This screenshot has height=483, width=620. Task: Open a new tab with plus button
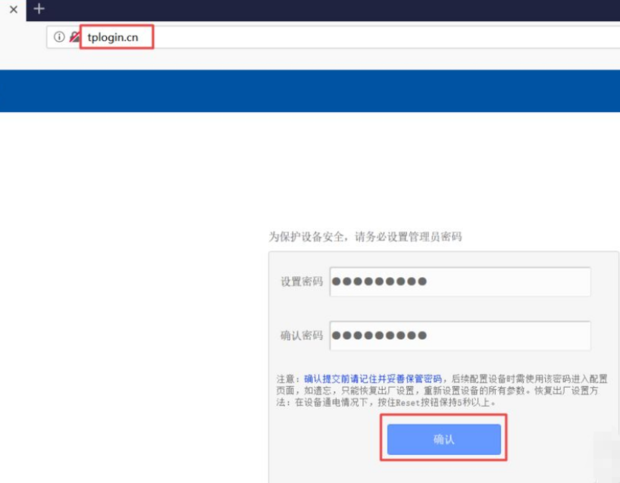click(x=39, y=9)
